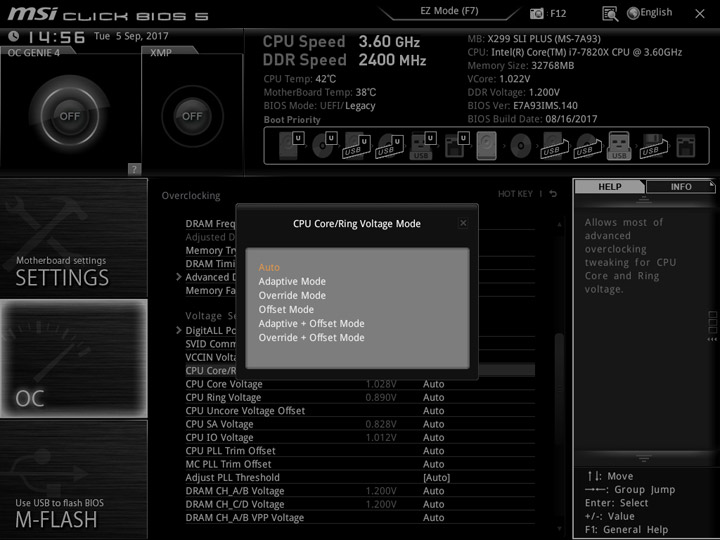The image size is (720, 540).
Task: Select network boot device icon
Action: (686, 146)
